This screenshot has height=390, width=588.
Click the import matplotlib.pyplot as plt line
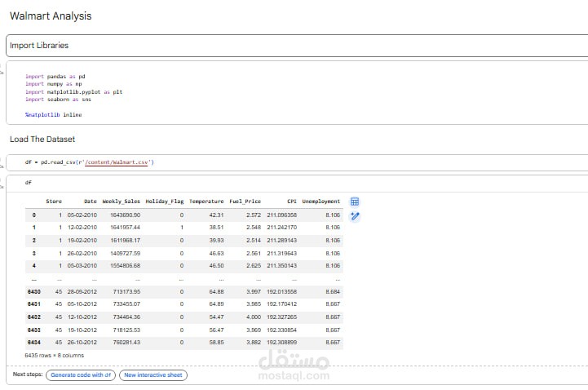click(74, 92)
